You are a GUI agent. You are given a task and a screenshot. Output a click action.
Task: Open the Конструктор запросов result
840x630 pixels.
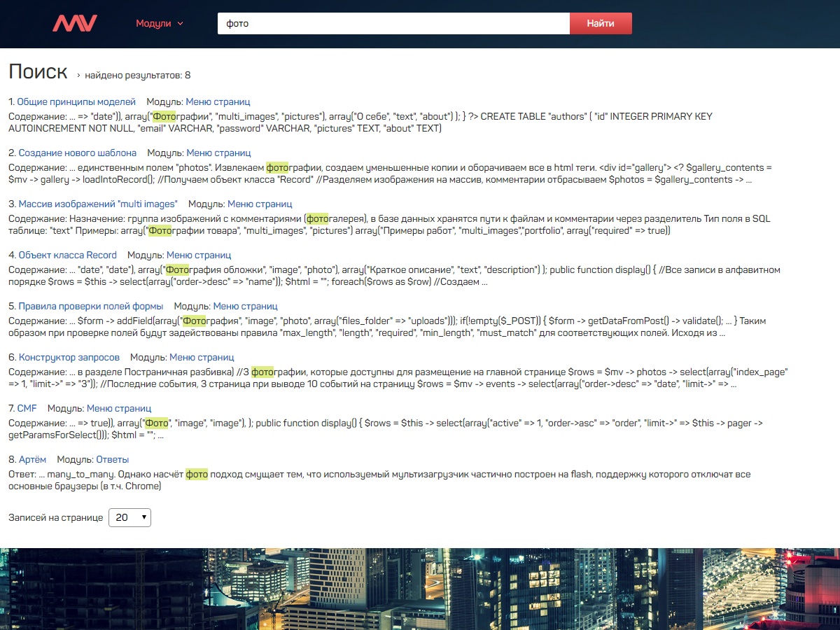click(x=69, y=357)
